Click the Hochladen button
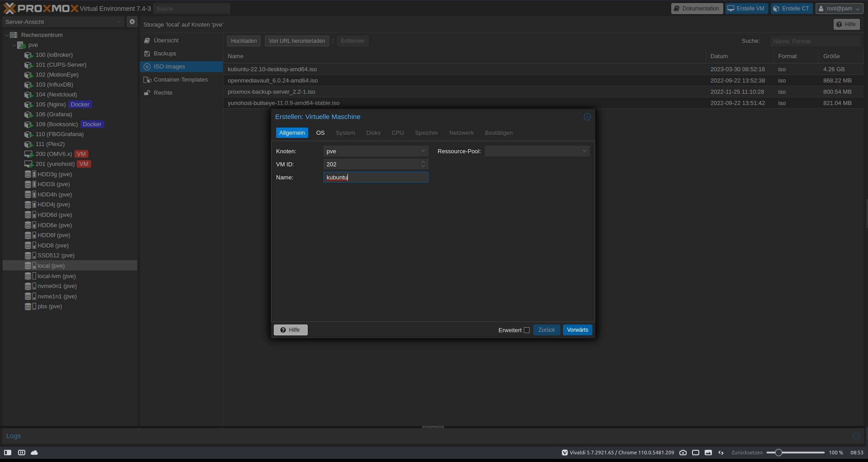The width and height of the screenshot is (868, 462). tap(244, 41)
